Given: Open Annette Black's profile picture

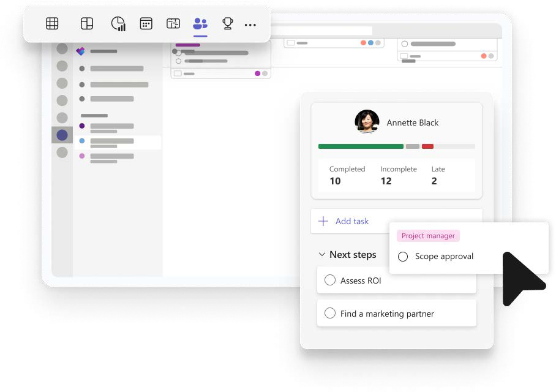Looking at the screenshot, I should point(367,122).
